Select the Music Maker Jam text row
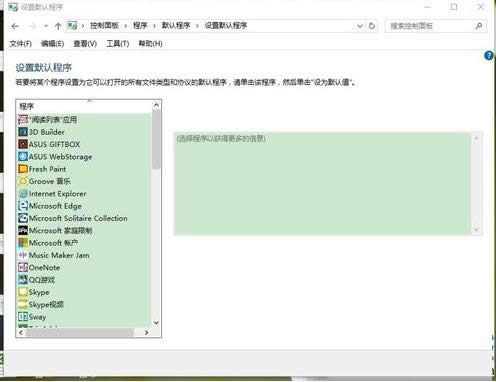This screenshot has height=382, width=496. (59, 255)
